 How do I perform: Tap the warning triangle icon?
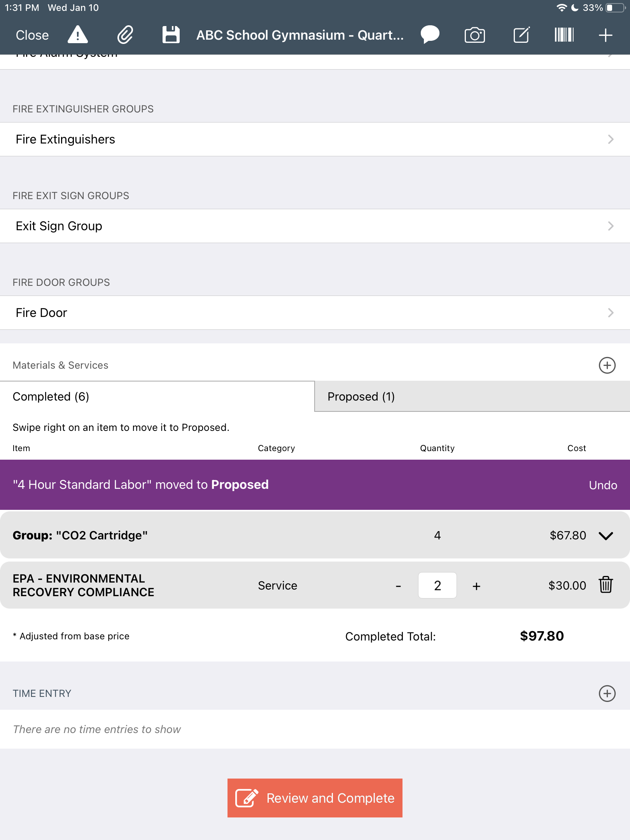click(x=78, y=35)
